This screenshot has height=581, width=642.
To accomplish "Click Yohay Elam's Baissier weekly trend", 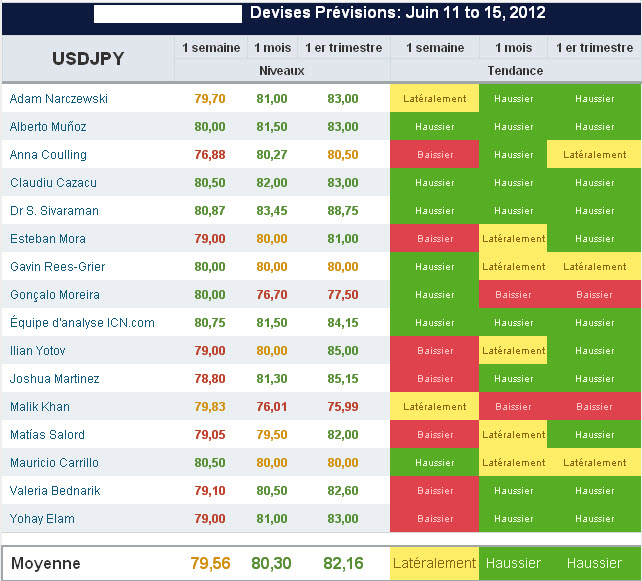I will [x=434, y=518].
